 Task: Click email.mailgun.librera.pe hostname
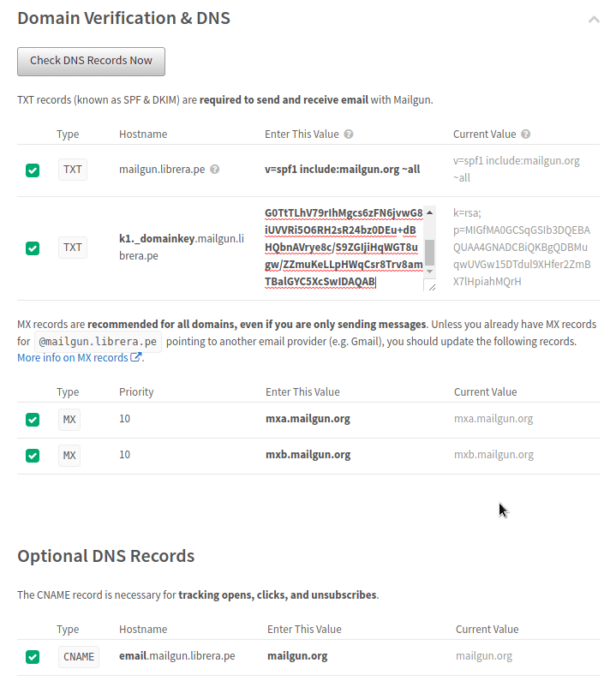[177, 656]
